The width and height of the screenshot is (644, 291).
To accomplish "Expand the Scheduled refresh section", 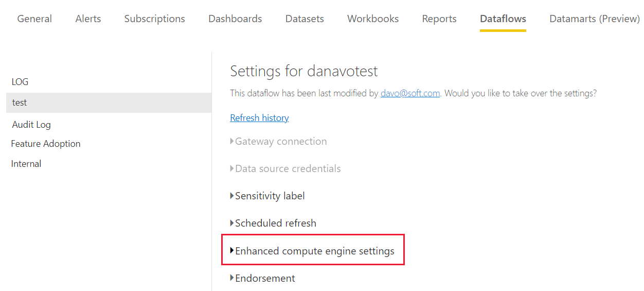I will click(275, 223).
